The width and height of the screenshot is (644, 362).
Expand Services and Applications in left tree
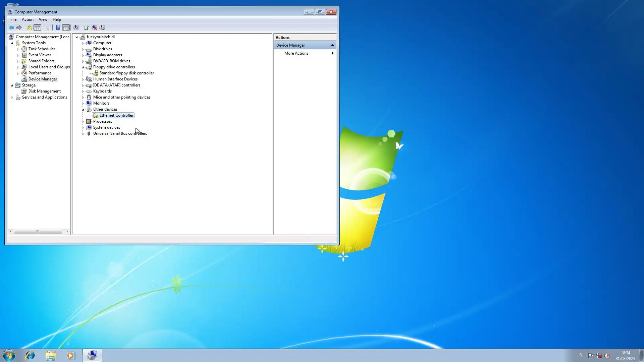click(12, 98)
